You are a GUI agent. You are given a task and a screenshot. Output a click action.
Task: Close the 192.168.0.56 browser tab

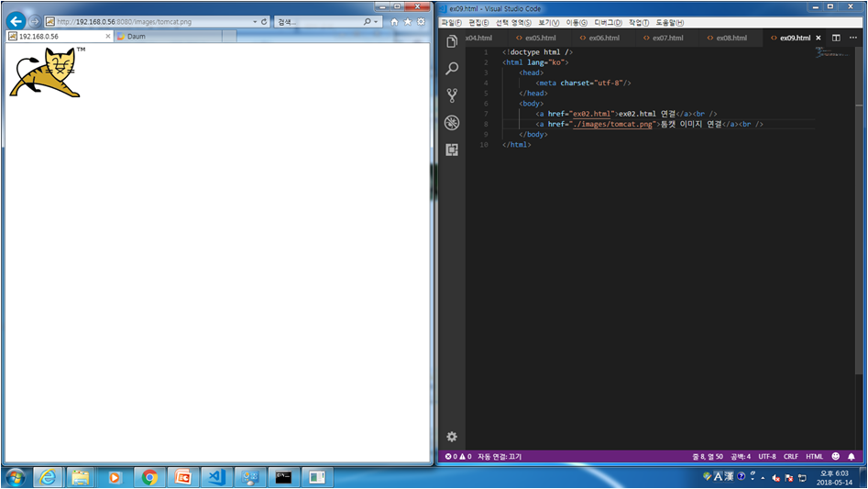108,36
